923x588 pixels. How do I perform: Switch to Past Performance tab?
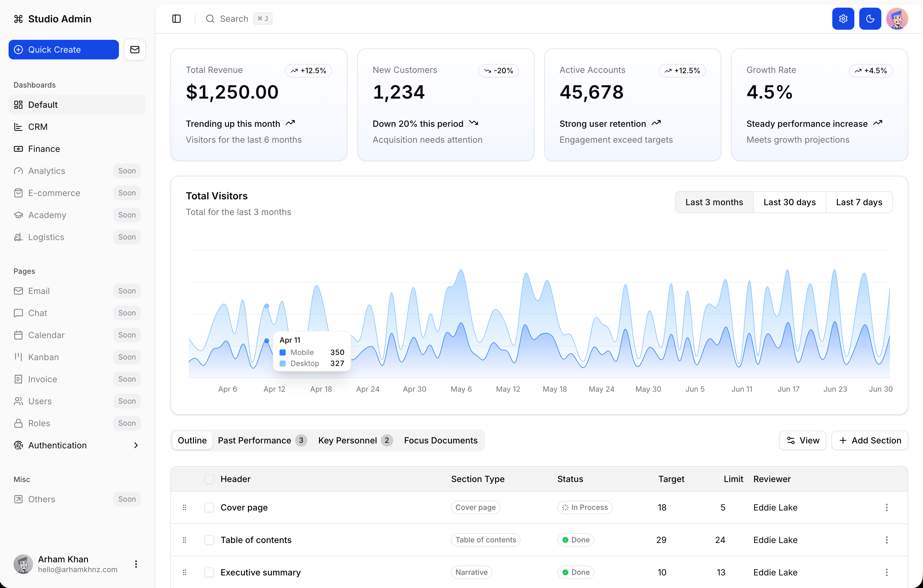coord(262,440)
